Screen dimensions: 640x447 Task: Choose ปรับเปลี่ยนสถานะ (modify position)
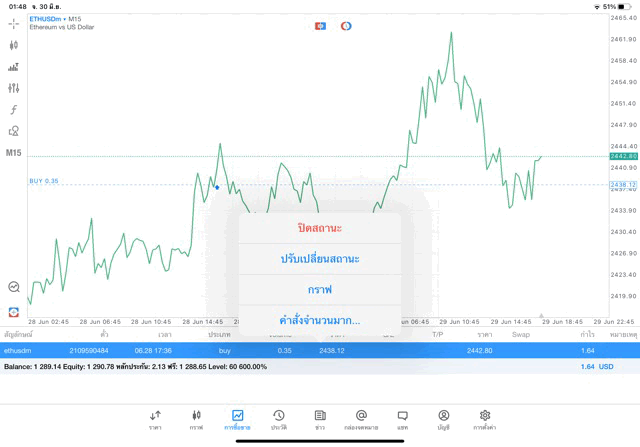click(320, 259)
